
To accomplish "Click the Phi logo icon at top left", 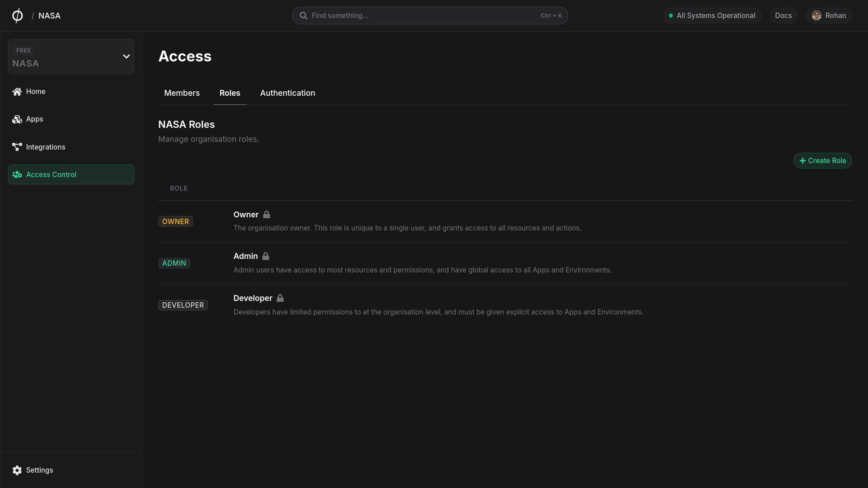I will (x=17, y=16).
